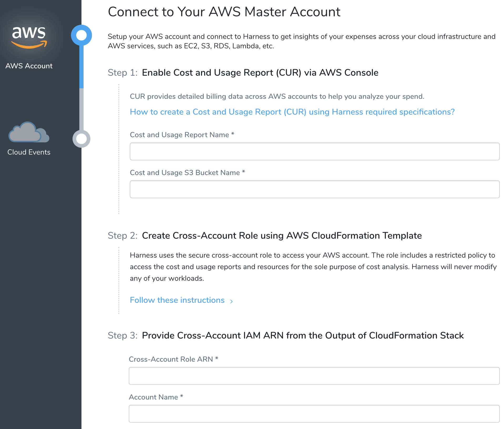The image size is (504, 429).
Task: Focus the Account Name input field
Action: point(314,414)
